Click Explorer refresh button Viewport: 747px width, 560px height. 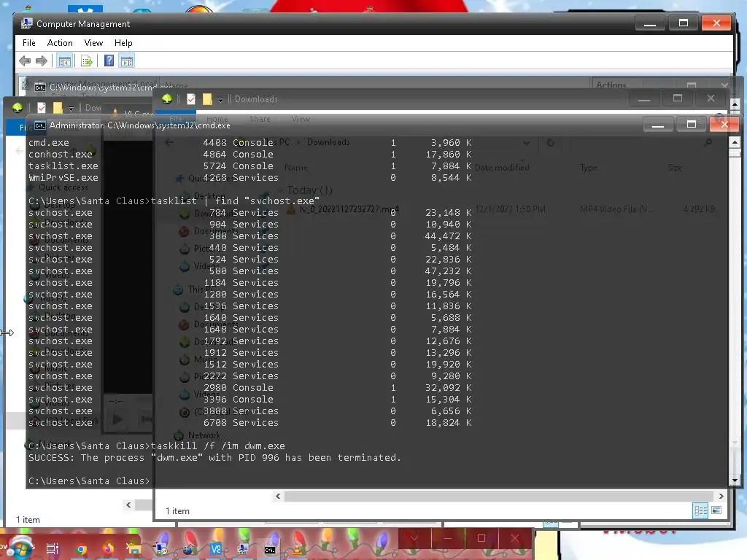550,142
